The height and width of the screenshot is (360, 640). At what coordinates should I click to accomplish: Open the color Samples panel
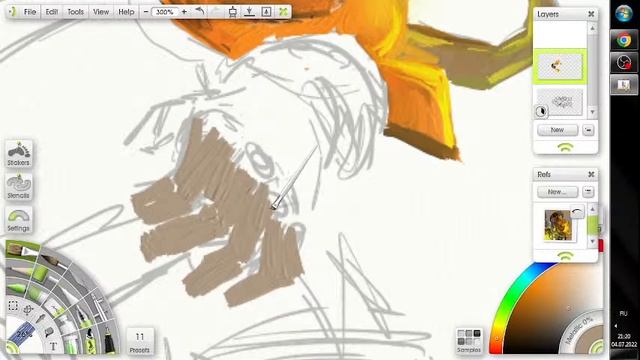[469, 340]
